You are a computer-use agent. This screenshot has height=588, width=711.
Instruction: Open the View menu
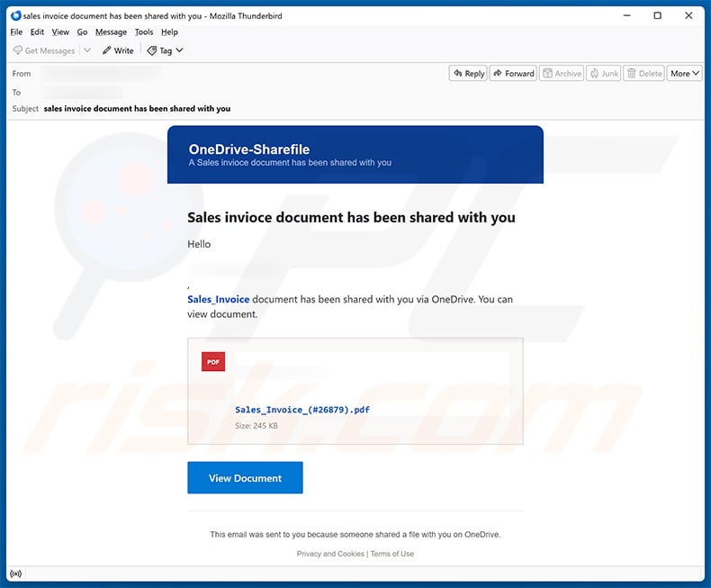60,32
